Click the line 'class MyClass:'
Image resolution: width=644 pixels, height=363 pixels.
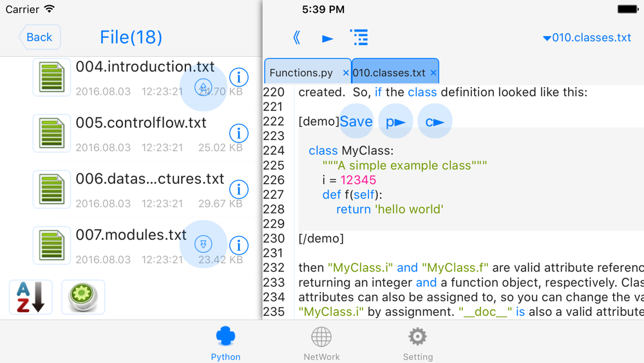point(351,151)
